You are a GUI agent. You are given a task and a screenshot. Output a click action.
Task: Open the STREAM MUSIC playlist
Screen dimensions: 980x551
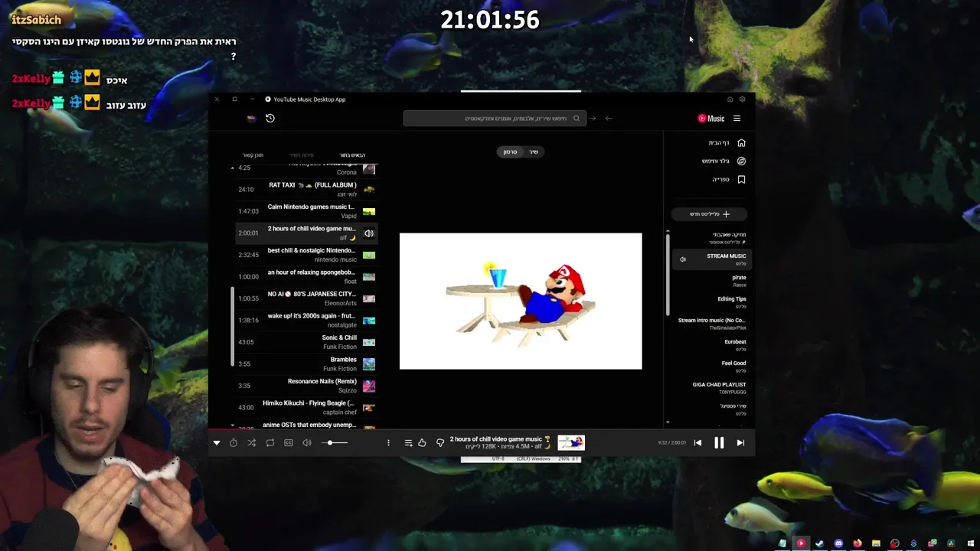tap(710, 259)
